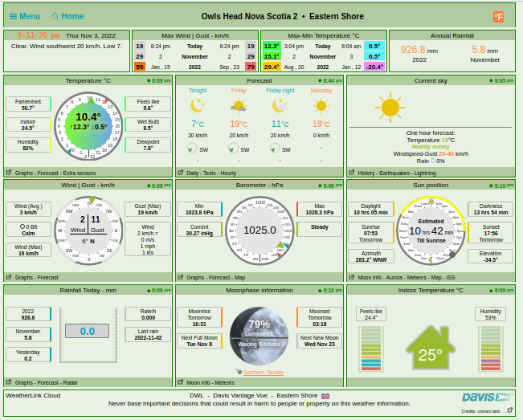Click the Forecast panel popup icon
This screenshot has width=523, height=420.
click(181, 173)
